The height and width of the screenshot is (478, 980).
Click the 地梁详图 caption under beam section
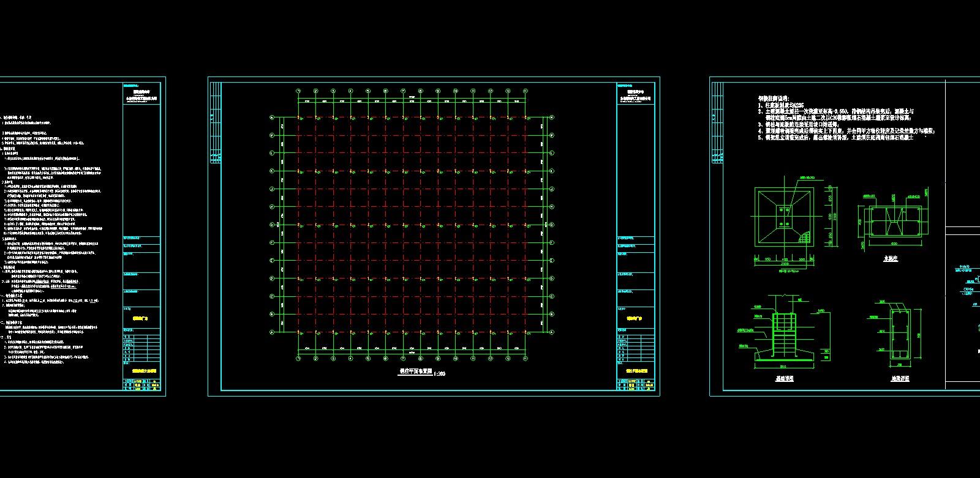coord(900,379)
